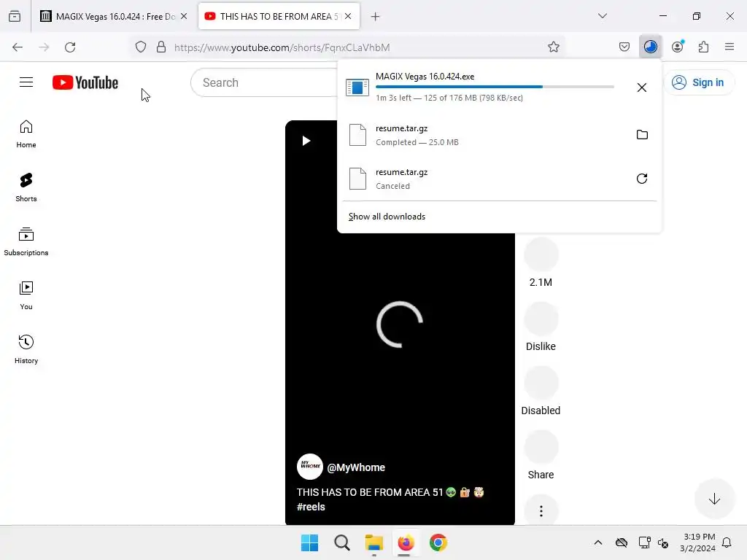Screen dimensions: 747x560
Task: Click the Sign in button
Action: coord(698,82)
